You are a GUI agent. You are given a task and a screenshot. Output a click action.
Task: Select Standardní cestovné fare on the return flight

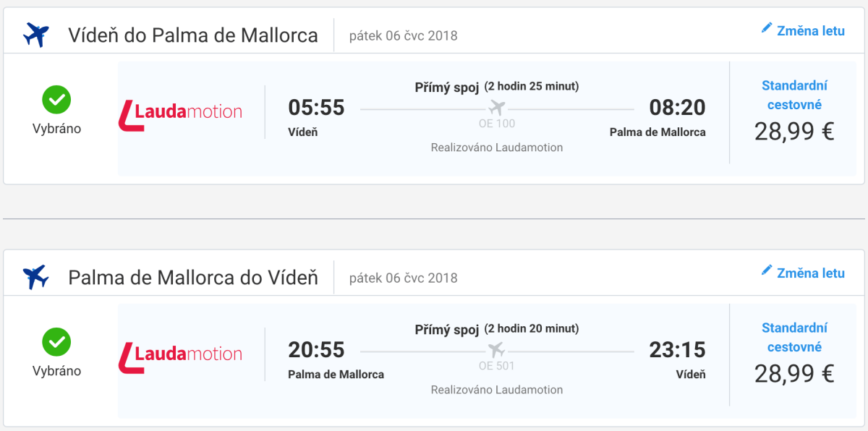click(x=794, y=337)
